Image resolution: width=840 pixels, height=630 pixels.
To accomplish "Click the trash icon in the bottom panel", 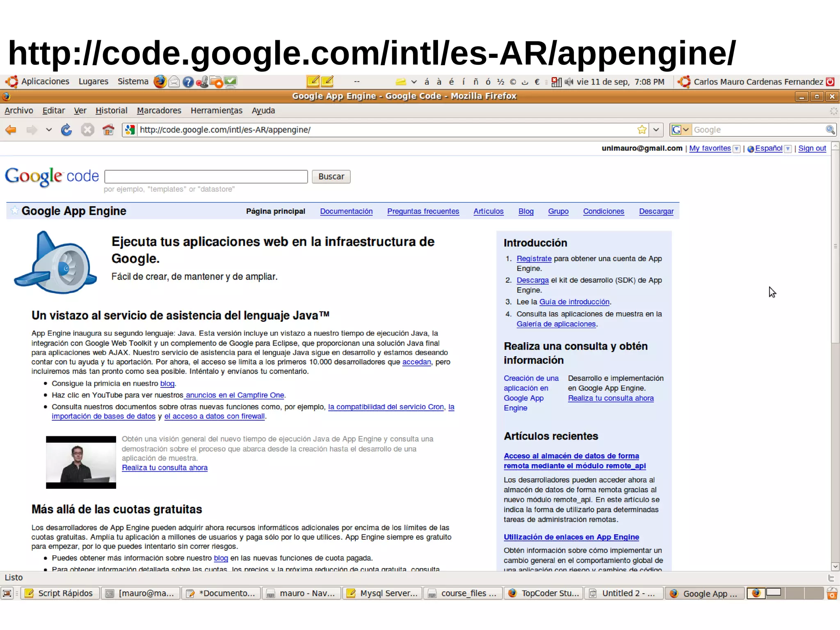I will tap(832, 593).
